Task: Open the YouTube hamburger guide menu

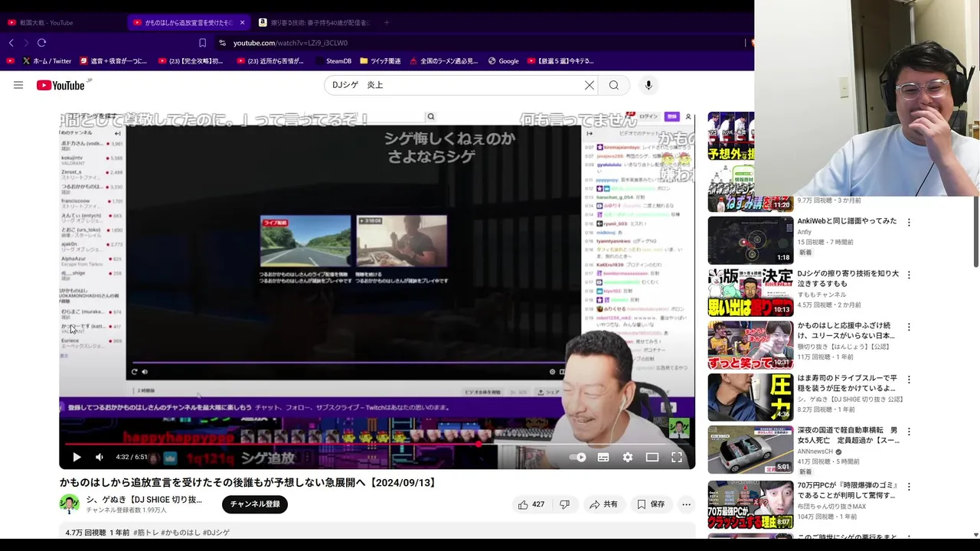Action: (x=18, y=85)
